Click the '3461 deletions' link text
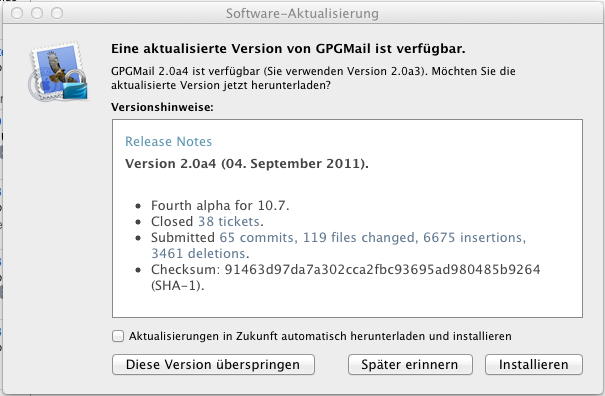This screenshot has height=396, width=605. (x=198, y=254)
